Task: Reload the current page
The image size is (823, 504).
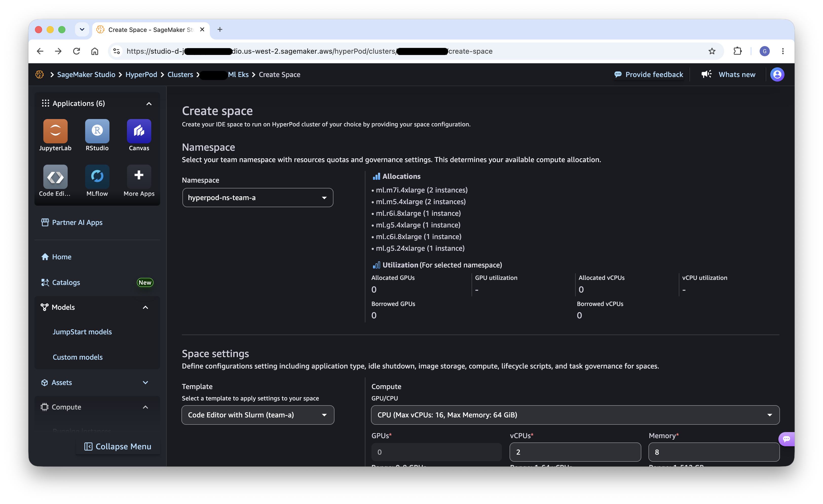Action: click(77, 51)
